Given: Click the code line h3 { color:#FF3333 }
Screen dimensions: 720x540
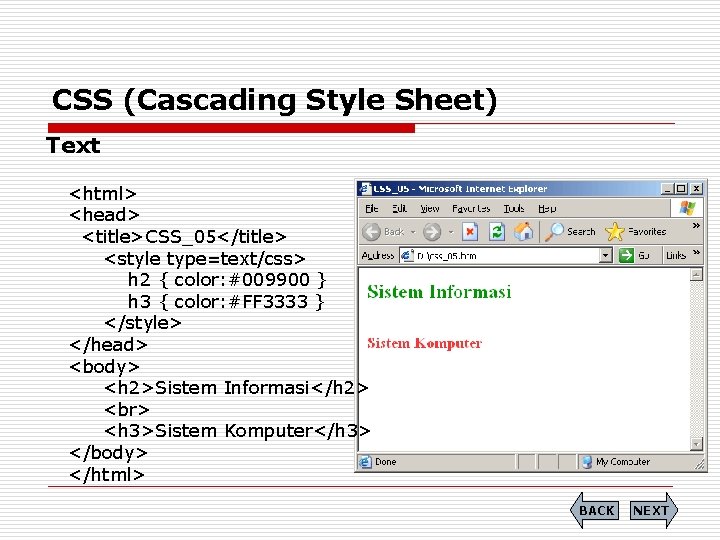Looking at the screenshot, I should pyautogui.click(x=226, y=302).
